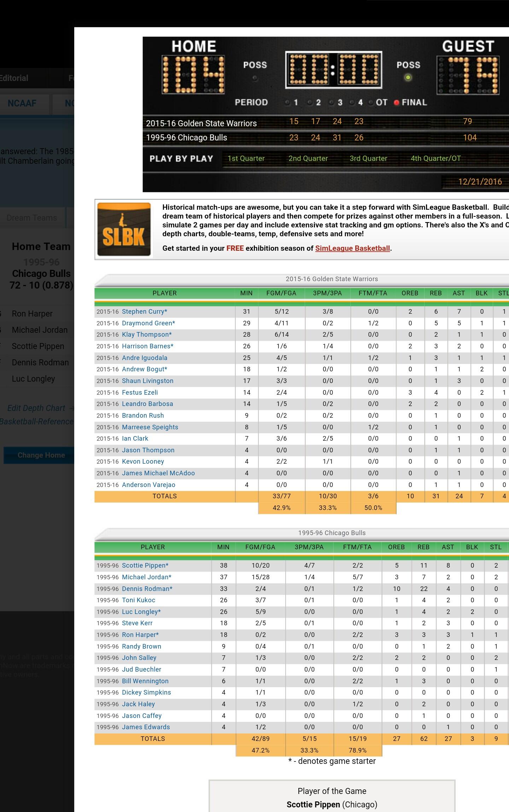Image resolution: width=509 pixels, height=812 pixels.
Task: Select Jason Caffey's player link
Action: coord(142,716)
